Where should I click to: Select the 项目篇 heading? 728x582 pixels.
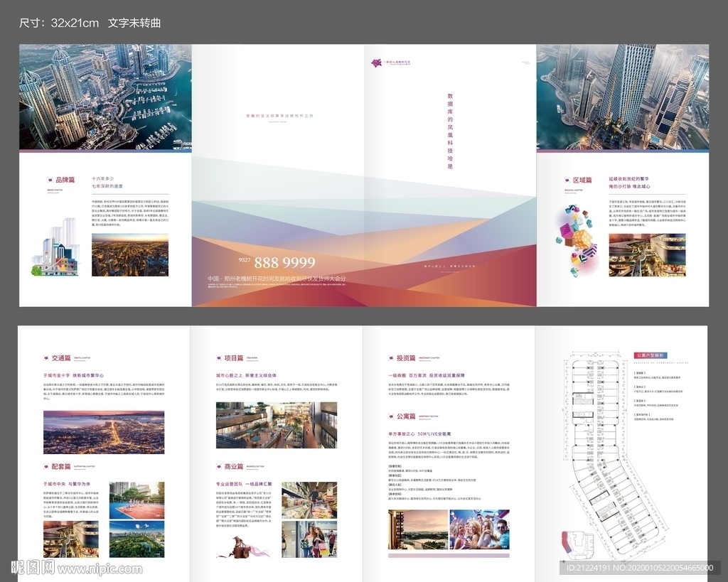(x=233, y=358)
